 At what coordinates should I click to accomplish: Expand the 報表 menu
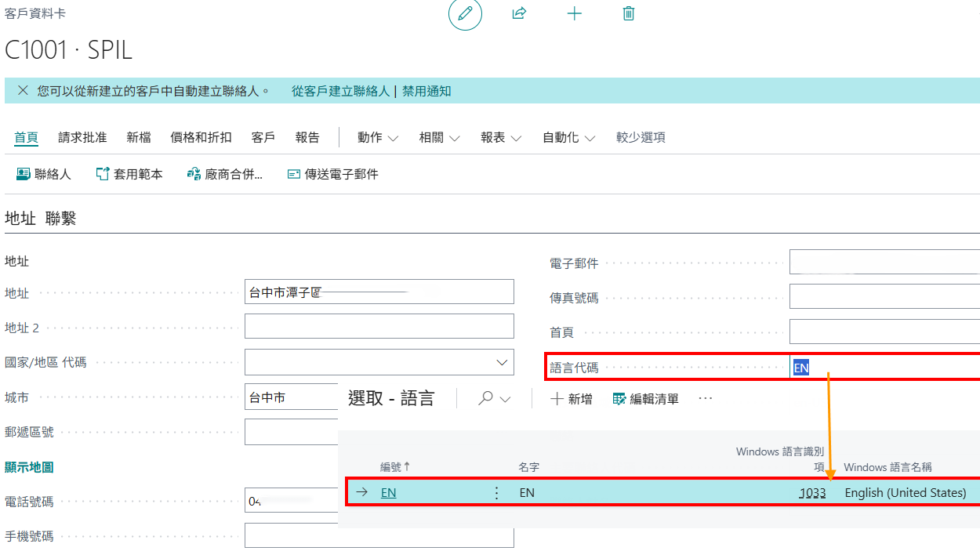pyautogui.click(x=501, y=137)
